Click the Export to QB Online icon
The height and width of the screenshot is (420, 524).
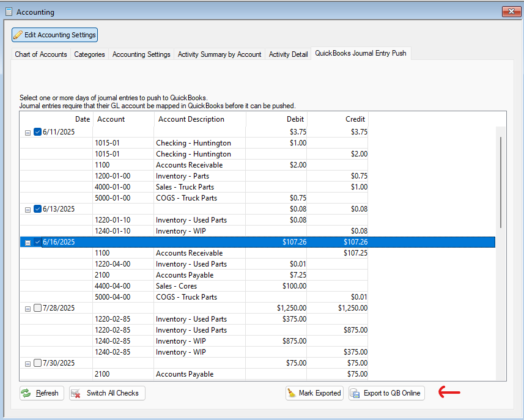pos(355,393)
